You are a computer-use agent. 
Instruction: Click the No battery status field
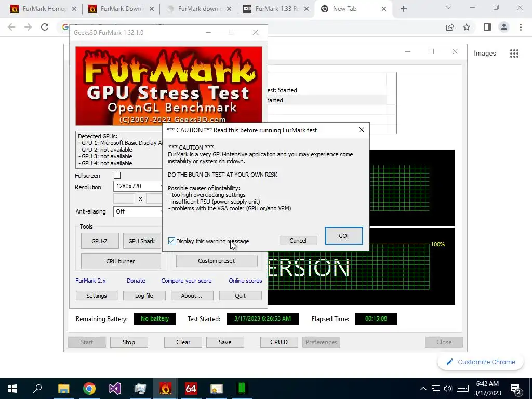click(155, 318)
